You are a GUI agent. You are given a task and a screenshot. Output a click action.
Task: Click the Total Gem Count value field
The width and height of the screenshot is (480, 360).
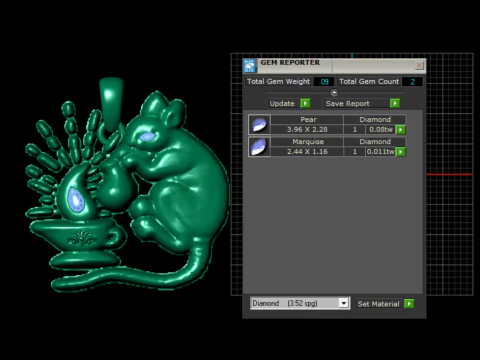point(412,82)
